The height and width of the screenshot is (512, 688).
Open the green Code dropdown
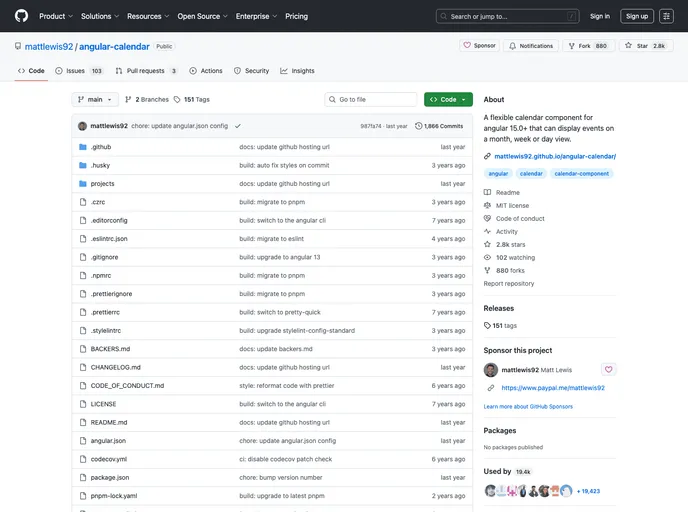click(x=447, y=100)
